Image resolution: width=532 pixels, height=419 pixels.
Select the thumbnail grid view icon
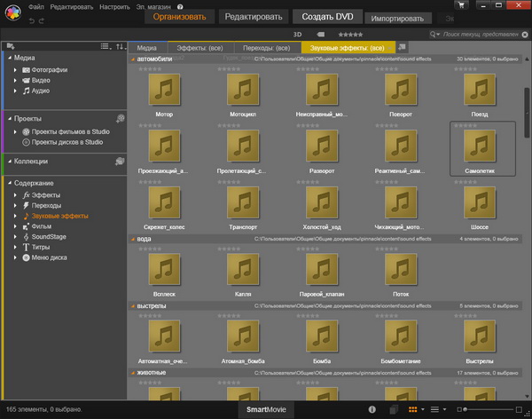[x=413, y=409]
